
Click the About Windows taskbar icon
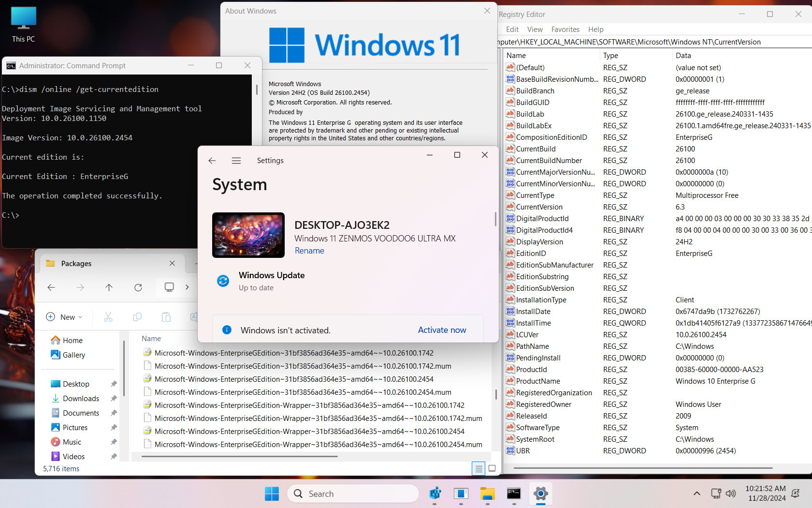tap(461, 493)
